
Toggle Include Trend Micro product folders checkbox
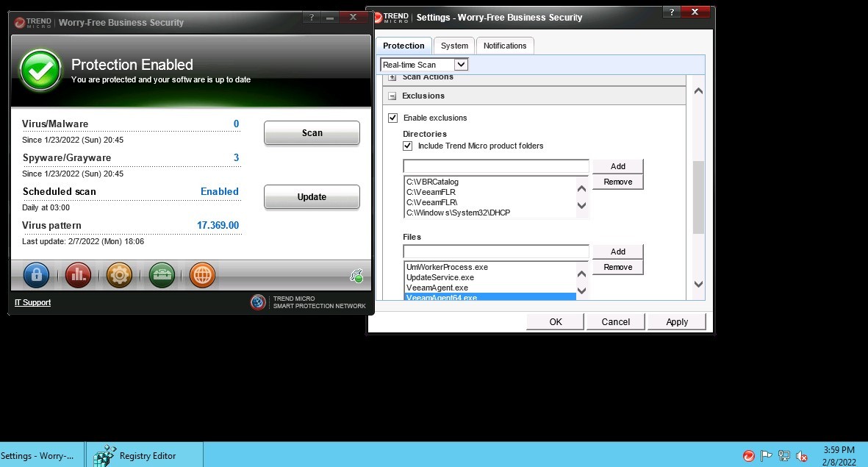pyautogui.click(x=408, y=146)
